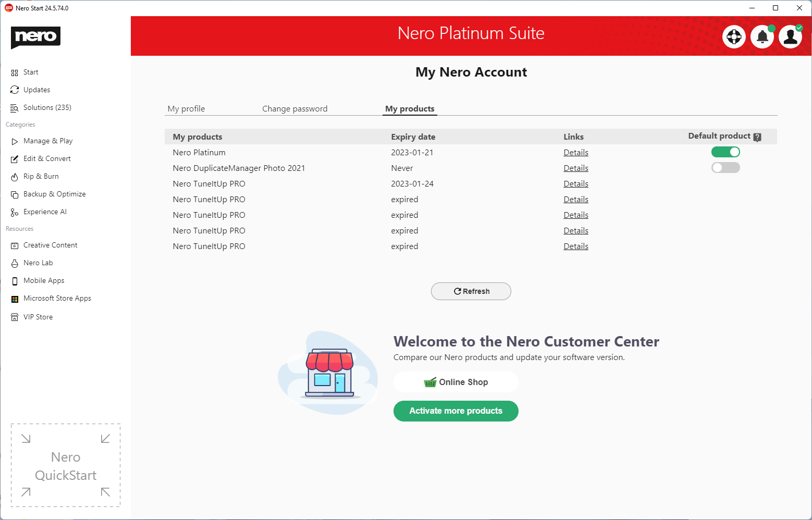Switch to the Change password tab
The image size is (812, 520).
(x=294, y=109)
